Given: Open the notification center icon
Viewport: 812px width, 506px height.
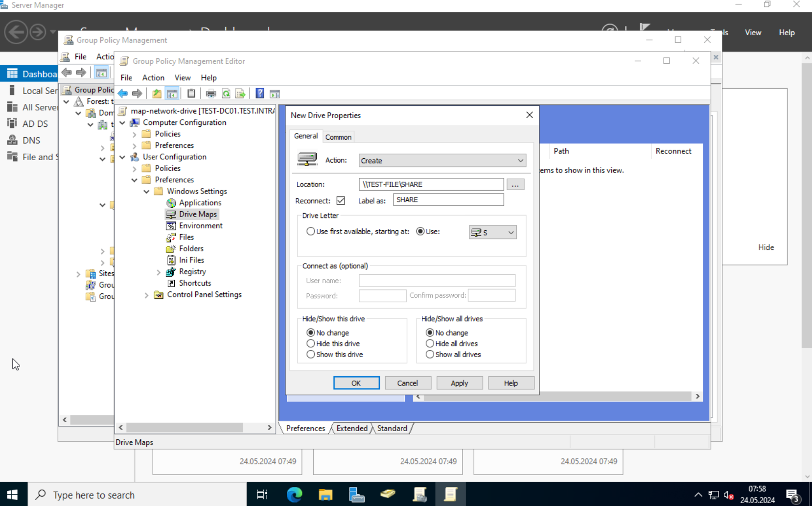Looking at the screenshot, I should pos(793,495).
